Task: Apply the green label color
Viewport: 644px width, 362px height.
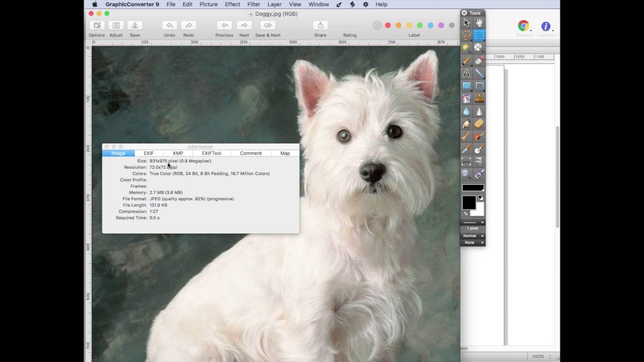Action: pyautogui.click(x=420, y=25)
